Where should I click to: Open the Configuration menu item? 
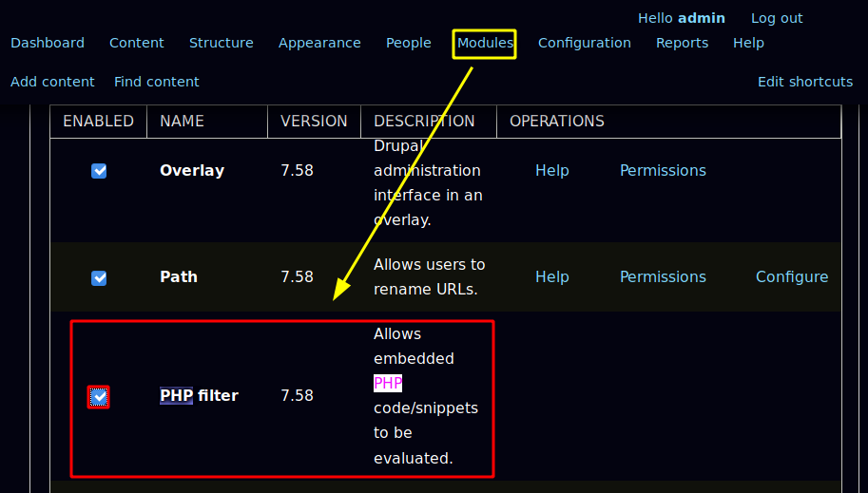[585, 43]
